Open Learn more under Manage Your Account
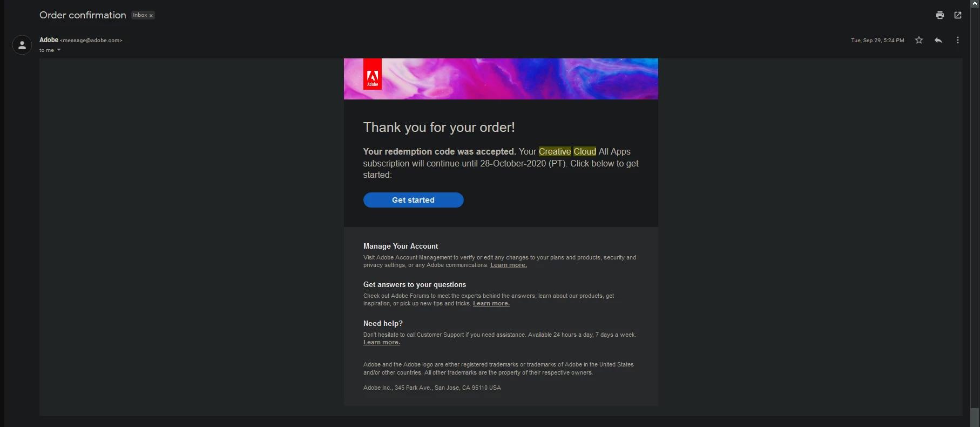980x427 pixels. [x=509, y=265]
